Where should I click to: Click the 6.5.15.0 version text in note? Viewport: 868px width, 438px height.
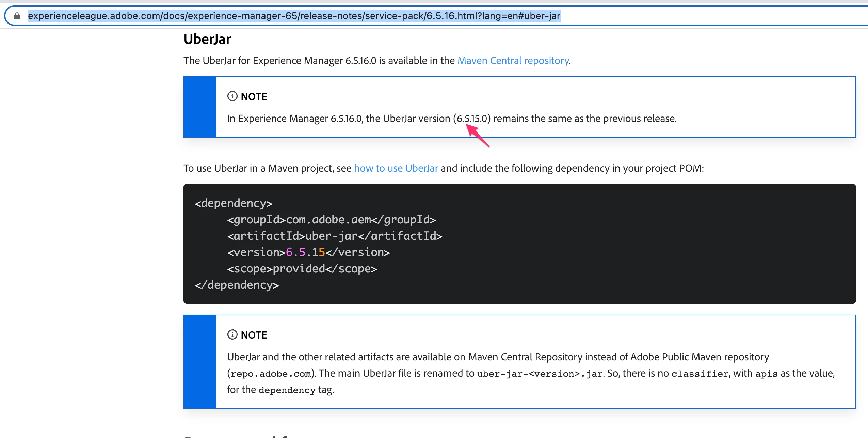click(x=472, y=119)
